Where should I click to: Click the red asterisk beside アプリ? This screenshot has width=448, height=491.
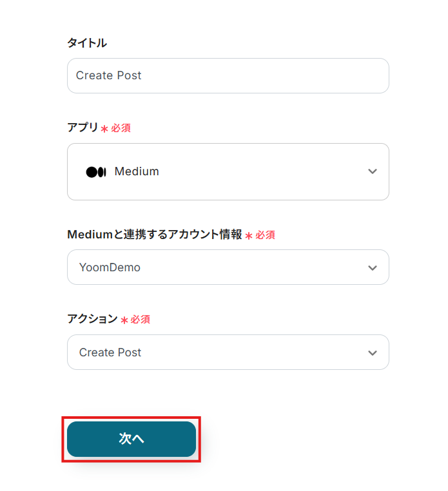[104, 129]
